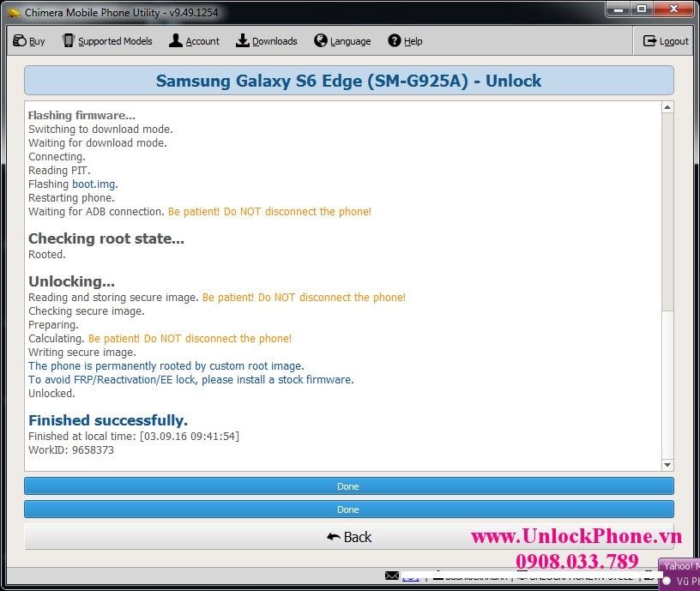Click the Buy toolbar button
The image size is (700, 591).
(x=29, y=41)
